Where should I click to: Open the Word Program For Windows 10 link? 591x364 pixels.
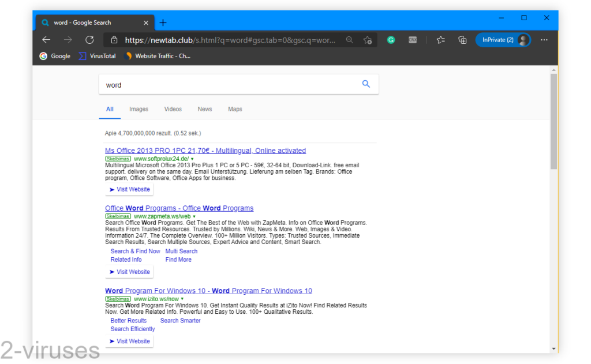point(208,290)
